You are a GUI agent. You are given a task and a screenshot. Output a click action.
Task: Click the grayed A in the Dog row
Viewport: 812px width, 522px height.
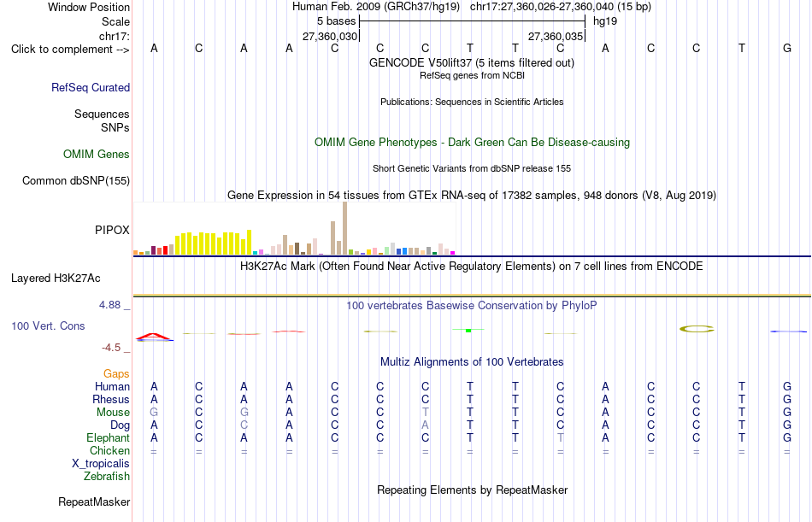tap(425, 425)
